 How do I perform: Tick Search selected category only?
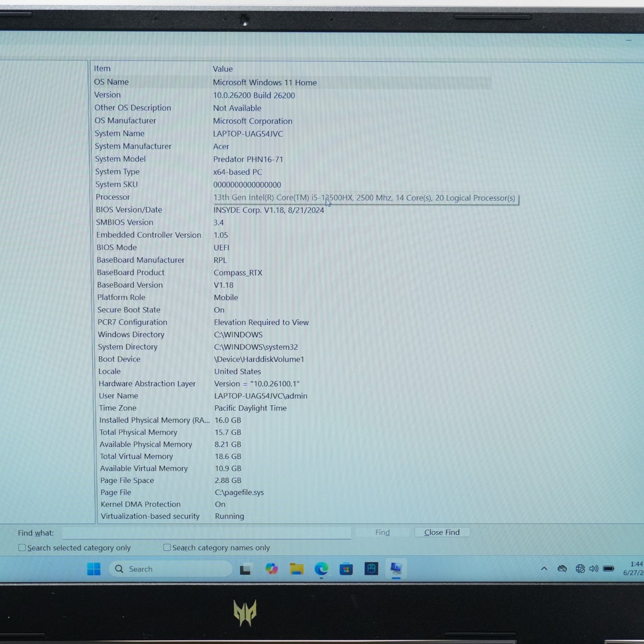pyautogui.click(x=22, y=548)
